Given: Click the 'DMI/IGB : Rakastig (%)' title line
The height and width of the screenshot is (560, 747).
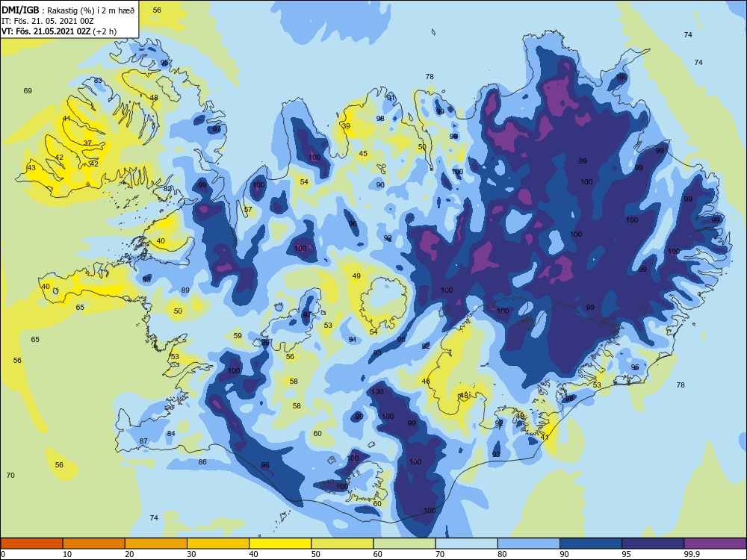Looking at the screenshot, I should pyautogui.click(x=68, y=10).
